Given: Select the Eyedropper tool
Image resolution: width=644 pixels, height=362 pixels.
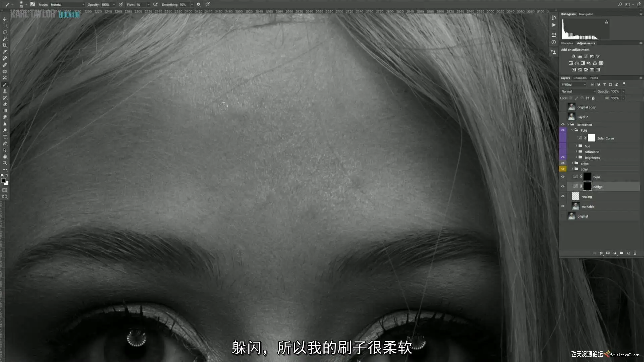Looking at the screenshot, I should tap(5, 52).
